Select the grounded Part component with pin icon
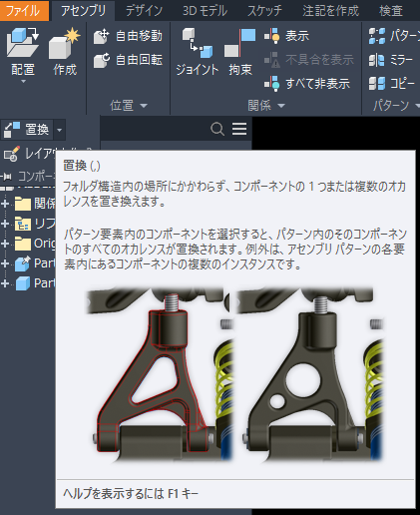Viewport: 420px width, 515px height. 23,263
